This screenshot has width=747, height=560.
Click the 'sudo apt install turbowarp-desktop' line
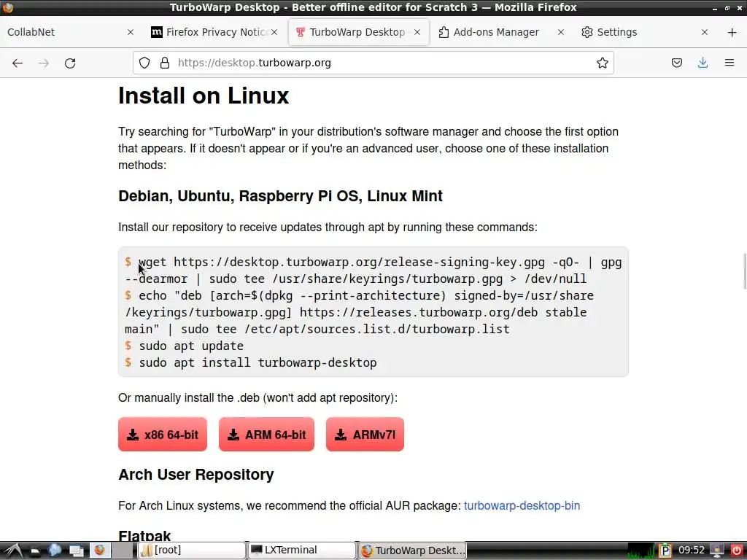[251, 362]
